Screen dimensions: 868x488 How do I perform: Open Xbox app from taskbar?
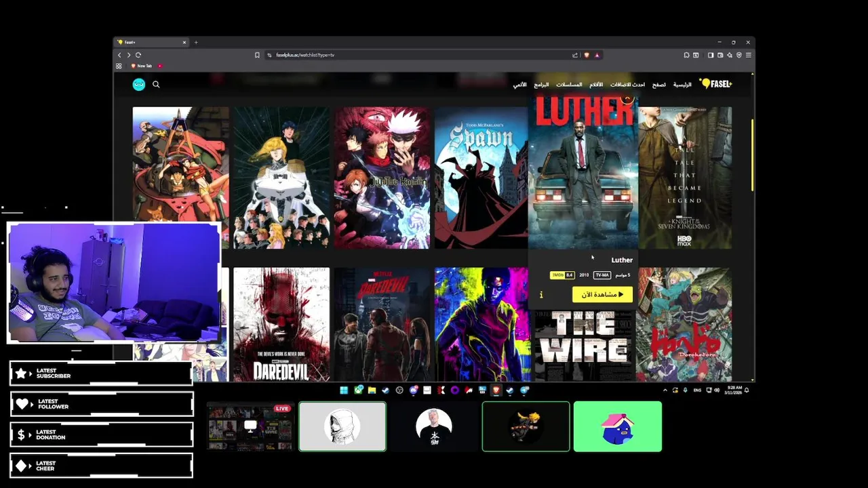358,390
